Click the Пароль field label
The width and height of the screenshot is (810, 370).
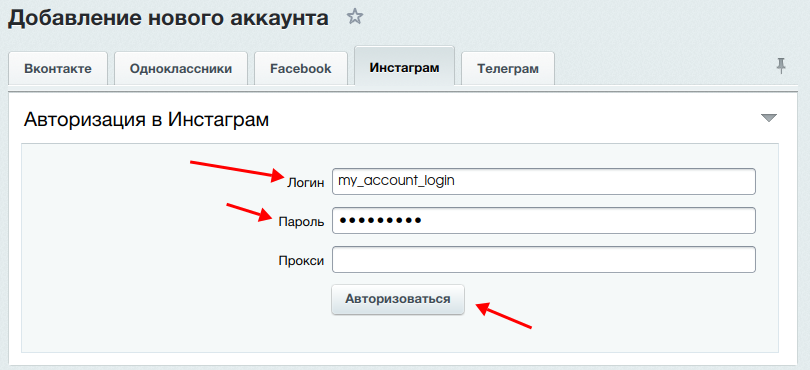click(x=301, y=222)
